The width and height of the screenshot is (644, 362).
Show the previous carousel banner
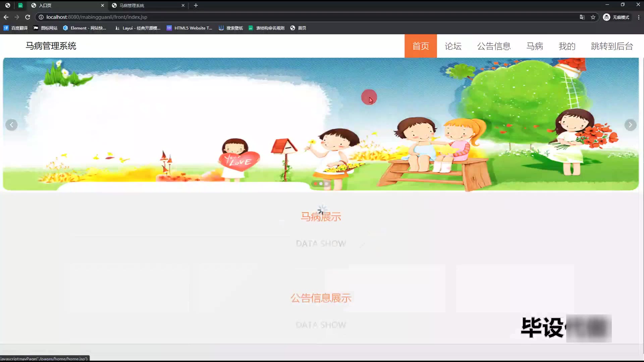(11, 125)
